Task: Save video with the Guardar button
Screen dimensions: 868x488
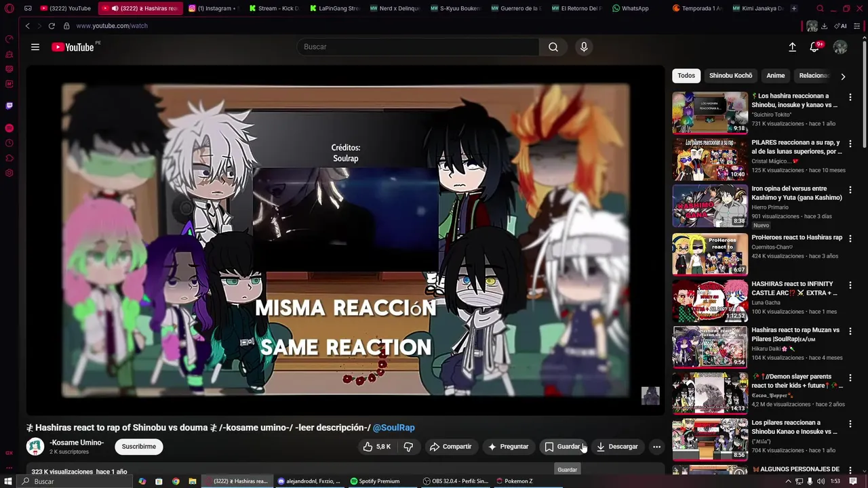Action: point(564,447)
